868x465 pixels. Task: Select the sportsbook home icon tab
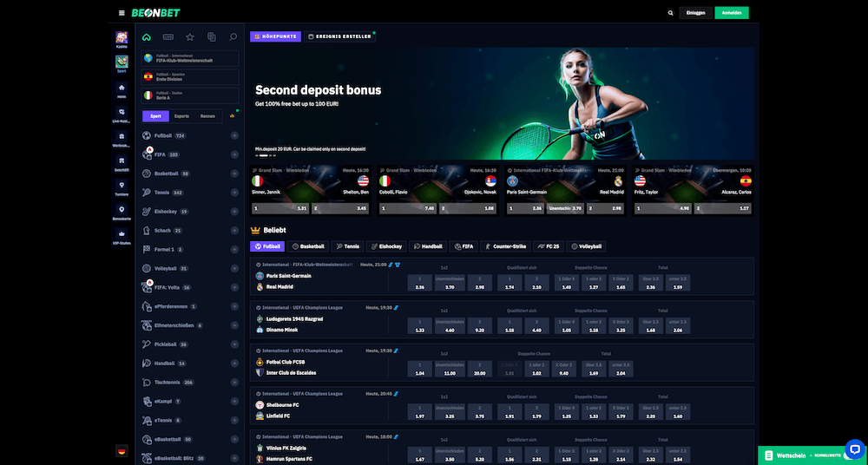(x=146, y=37)
